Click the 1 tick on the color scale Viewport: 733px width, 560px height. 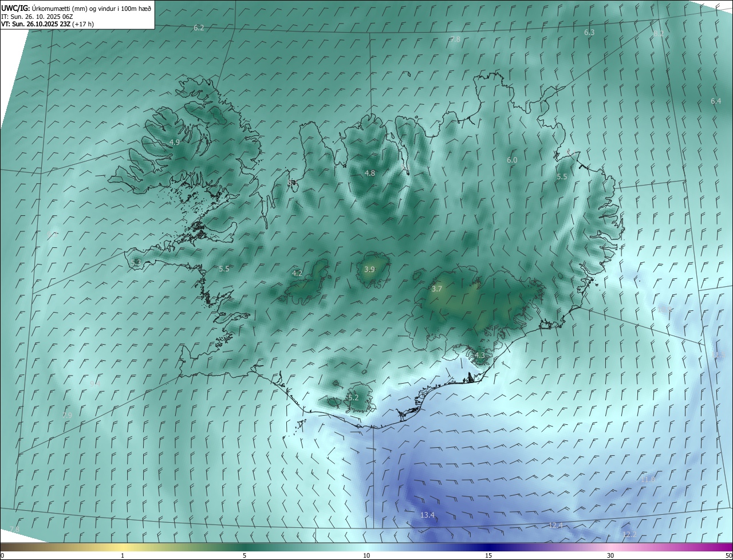123,555
